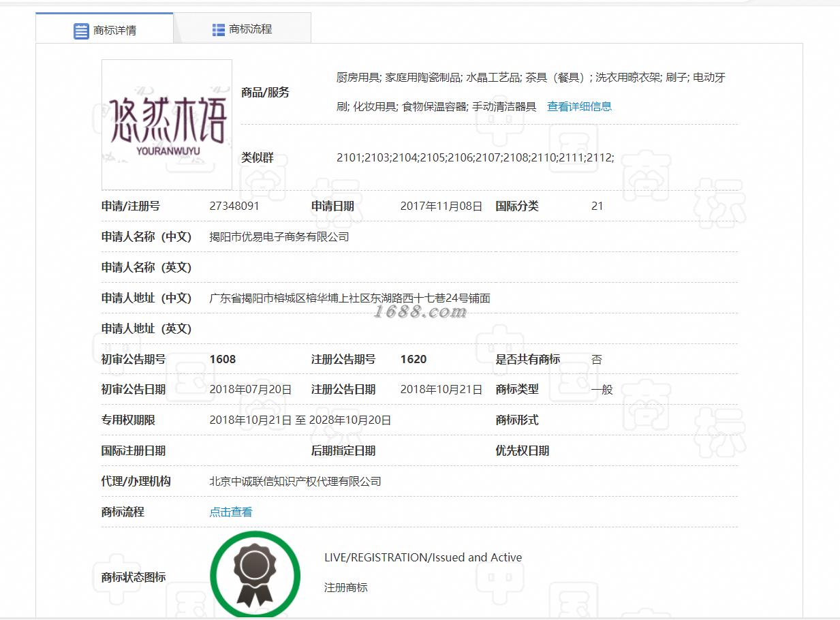
Task: Switch to the 商标流程 tab
Action: [x=242, y=29]
